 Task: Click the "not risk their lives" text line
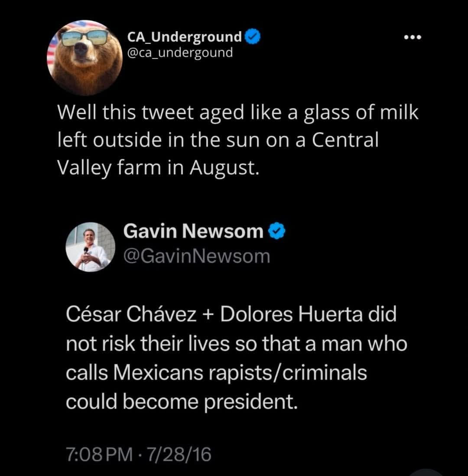coord(236,344)
